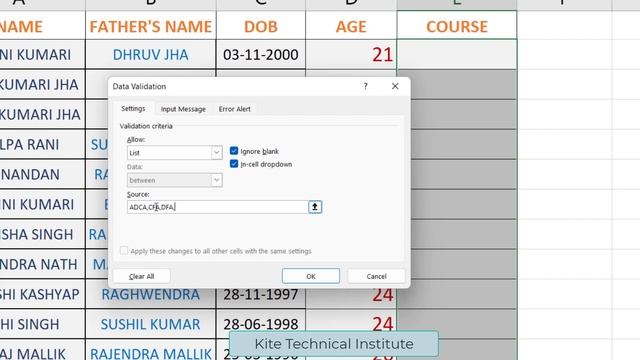Select the FATHER'S NAME header cell
The image size is (640, 360).
[151, 26]
